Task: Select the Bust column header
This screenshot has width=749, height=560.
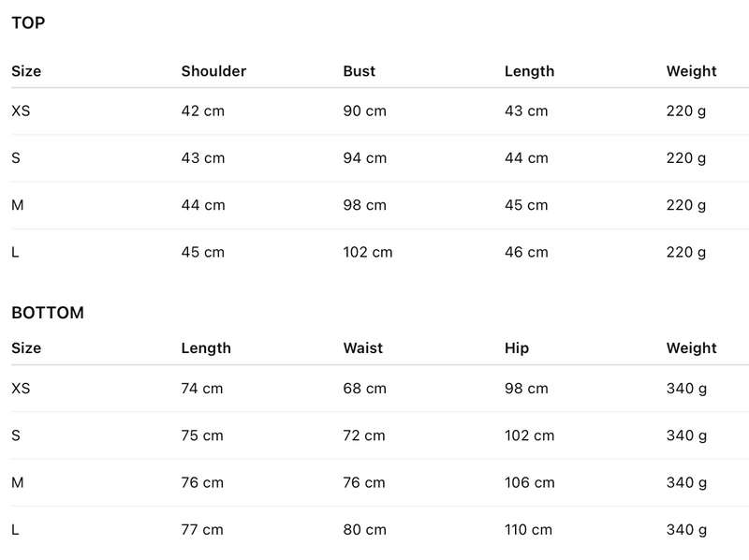Action: tap(360, 71)
